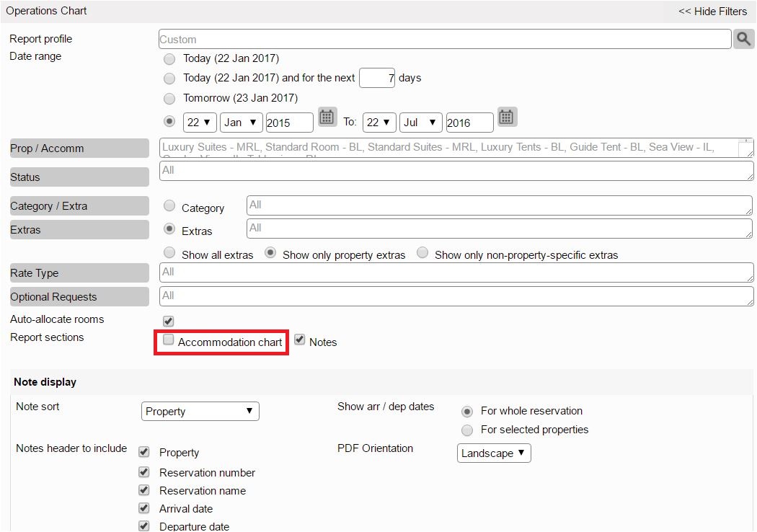Select Show only non-property-specific extras
757x532 pixels.
[422, 252]
